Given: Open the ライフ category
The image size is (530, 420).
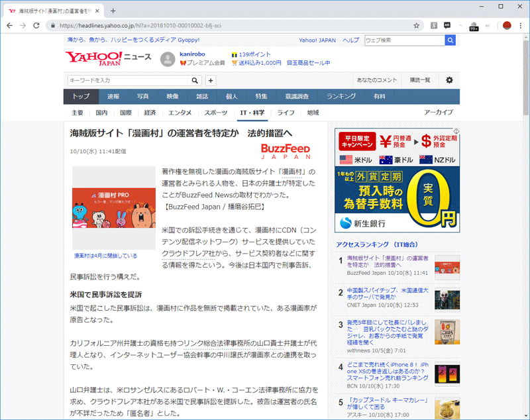Looking at the screenshot, I should [286, 113].
